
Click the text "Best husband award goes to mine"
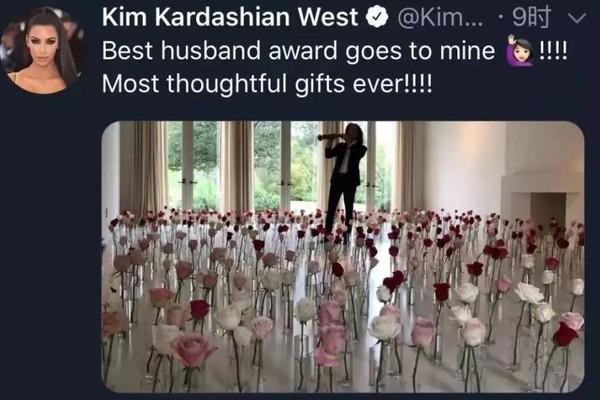(x=298, y=51)
